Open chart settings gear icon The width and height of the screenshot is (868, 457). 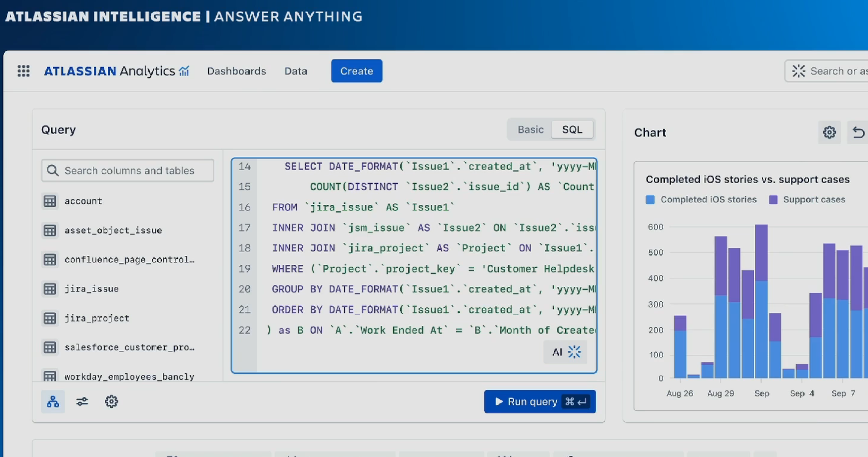coord(829,132)
